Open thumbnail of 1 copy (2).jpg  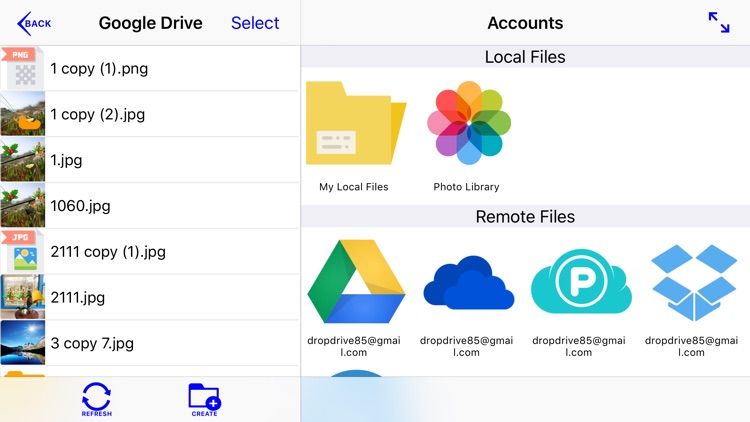pos(22,114)
